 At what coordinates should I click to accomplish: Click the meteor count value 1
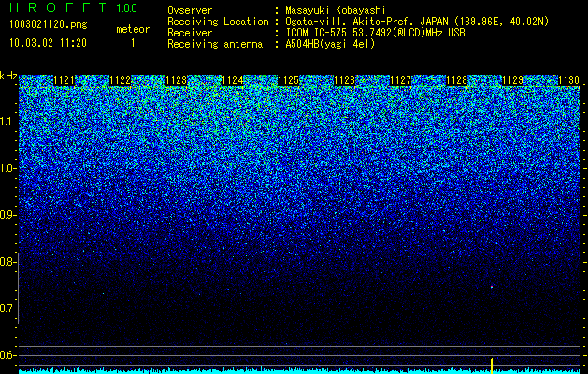[x=133, y=43]
